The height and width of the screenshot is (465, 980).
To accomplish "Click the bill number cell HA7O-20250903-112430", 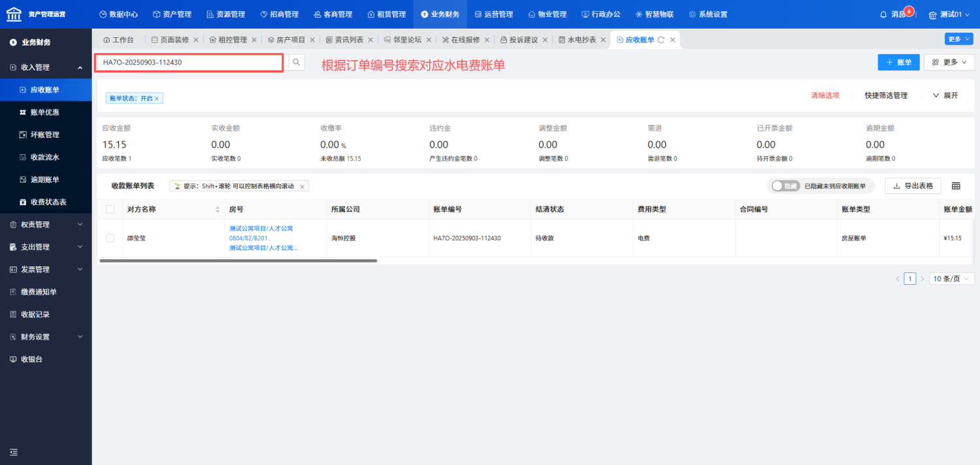I will pyautogui.click(x=467, y=238).
